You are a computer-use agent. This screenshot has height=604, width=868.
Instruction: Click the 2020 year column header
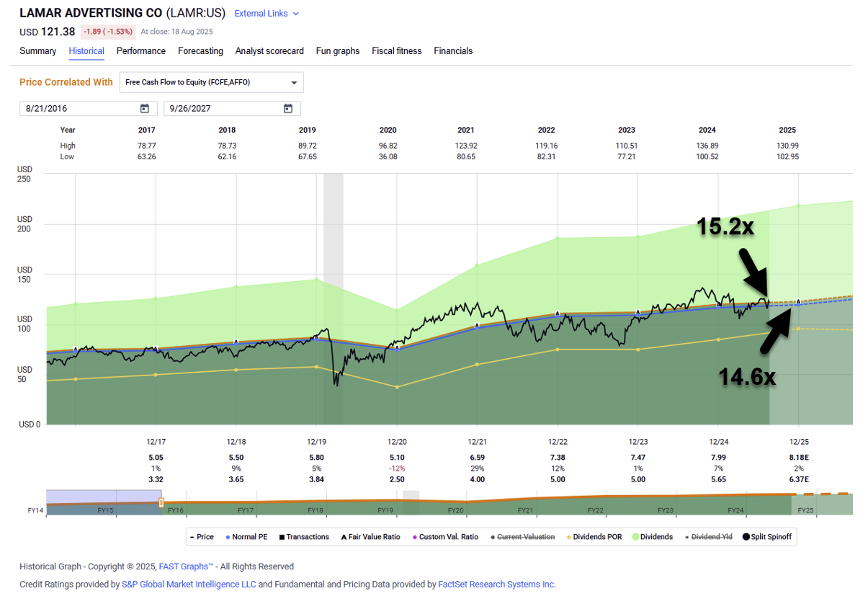(x=388, y=130)
